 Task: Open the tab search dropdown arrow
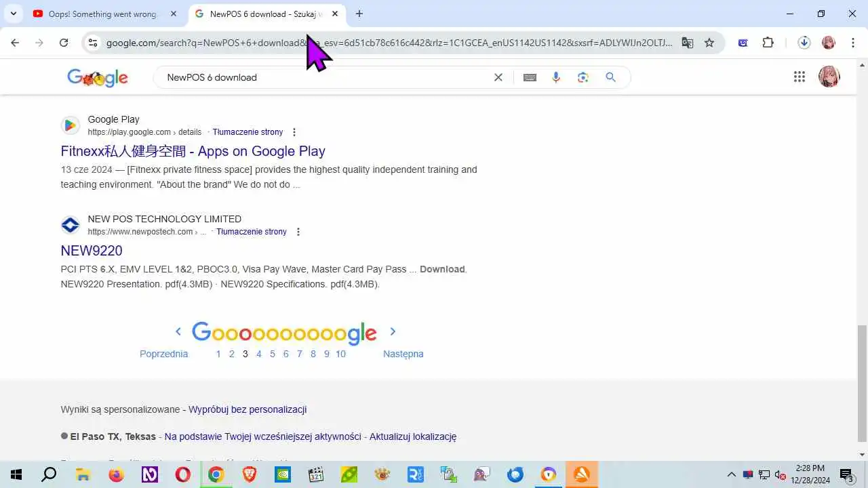[13, 14]
